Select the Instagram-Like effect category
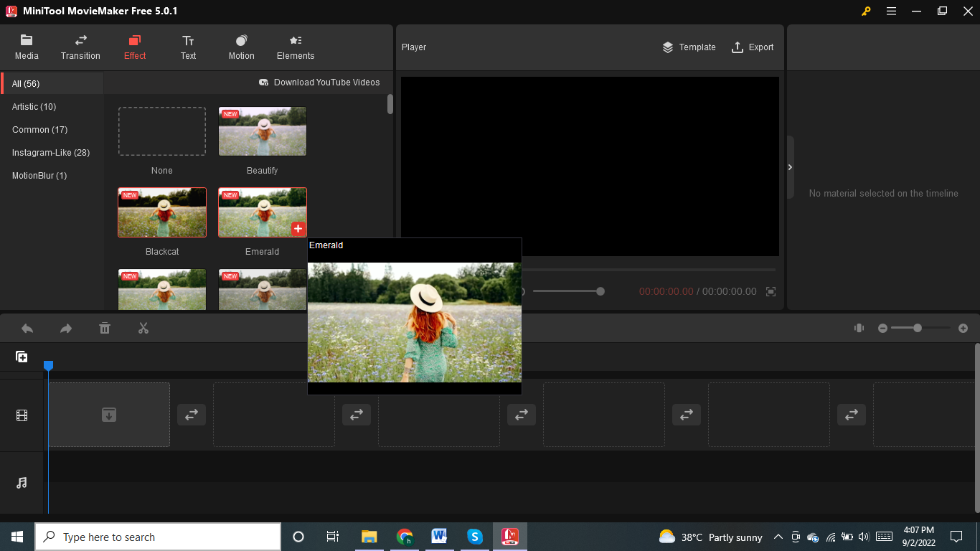980x551 pixels. tap(51, 153)
